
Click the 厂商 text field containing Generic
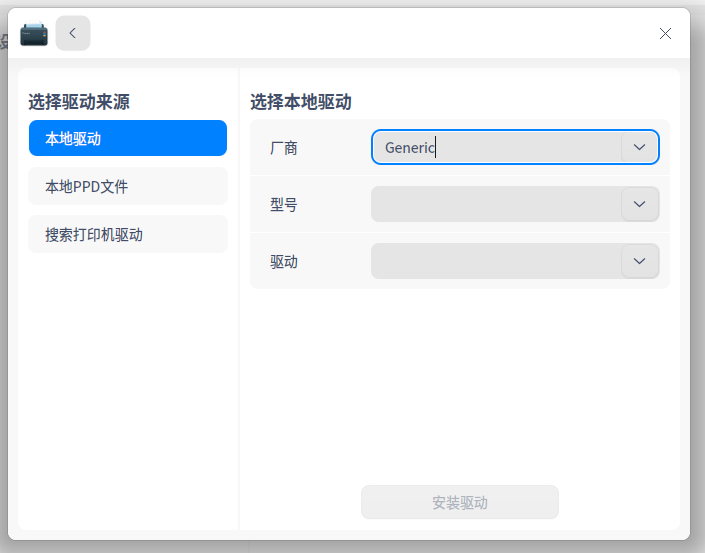click(497, 147)
